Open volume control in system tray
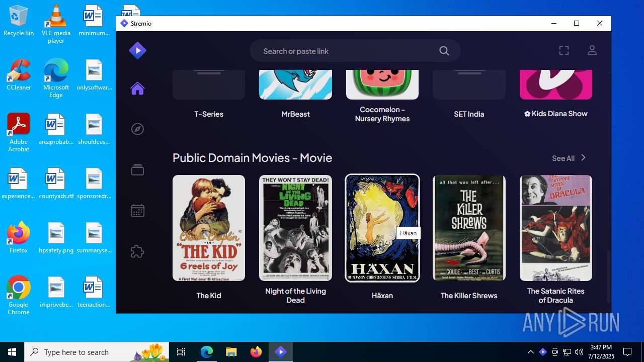644x362 pixels. (x=579, y=352)
